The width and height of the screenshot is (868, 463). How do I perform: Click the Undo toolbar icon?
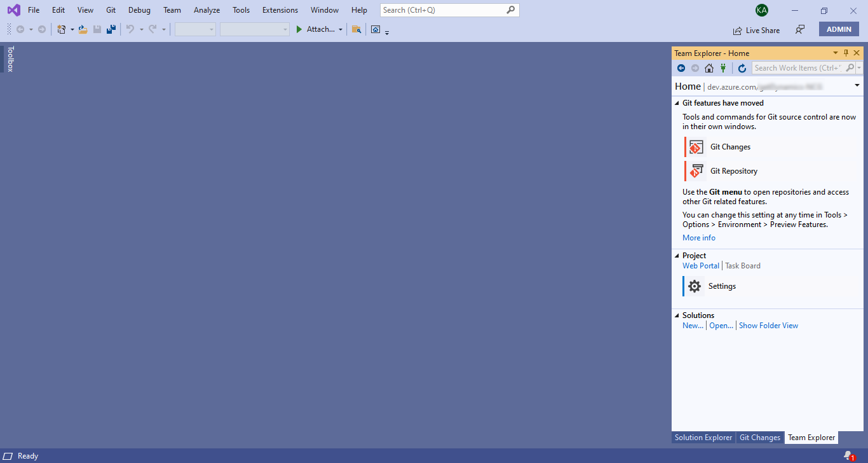tap(130, 29)
